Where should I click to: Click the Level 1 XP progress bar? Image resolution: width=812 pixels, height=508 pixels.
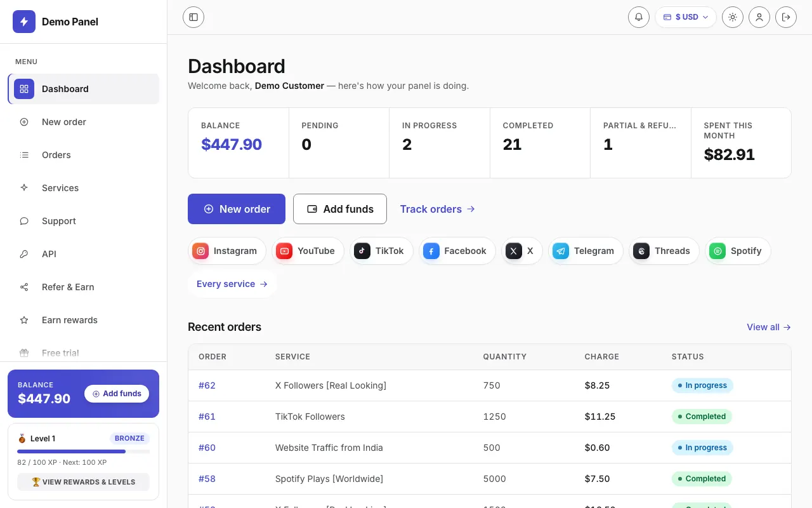pyautogui.click(x=83, y=451)
